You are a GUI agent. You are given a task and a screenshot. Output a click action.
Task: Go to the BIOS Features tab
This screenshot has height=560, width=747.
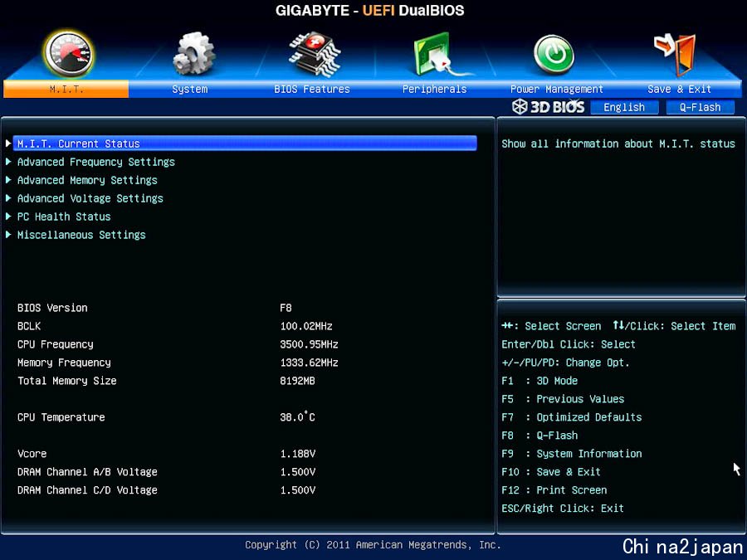312,89
